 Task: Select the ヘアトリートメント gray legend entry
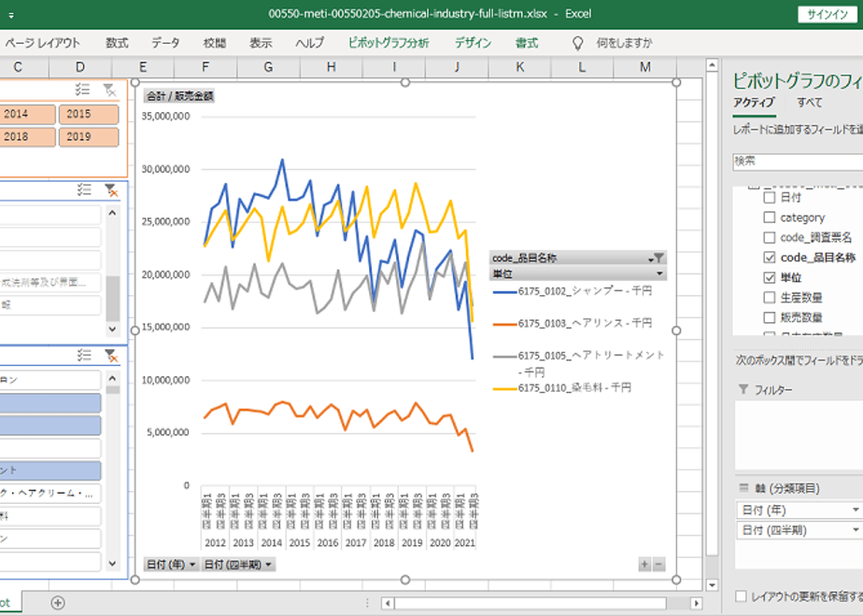[578, 363]
